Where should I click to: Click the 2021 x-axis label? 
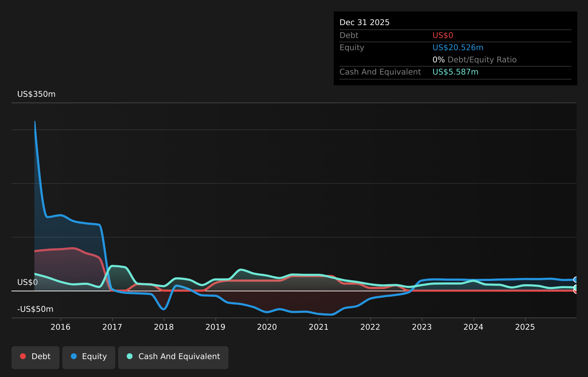[319, 327]
